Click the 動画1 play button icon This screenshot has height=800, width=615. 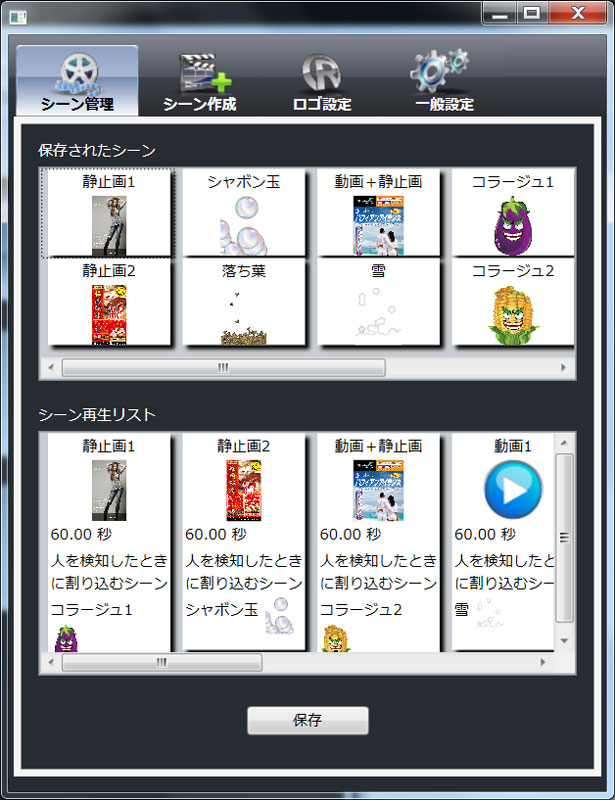click(512, 489)
